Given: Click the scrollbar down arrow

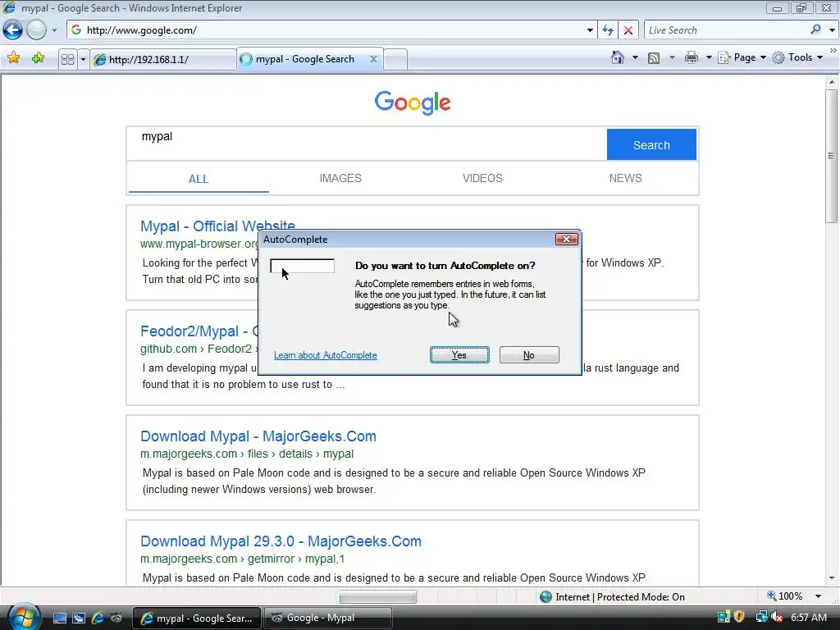Looking at the screenshot, I should (x=832, y=578).
